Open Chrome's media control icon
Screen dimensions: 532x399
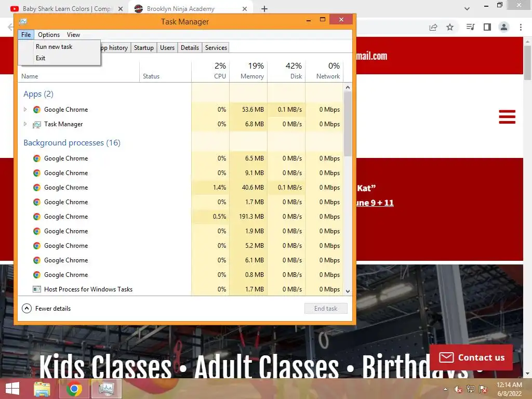pos(470,27)
